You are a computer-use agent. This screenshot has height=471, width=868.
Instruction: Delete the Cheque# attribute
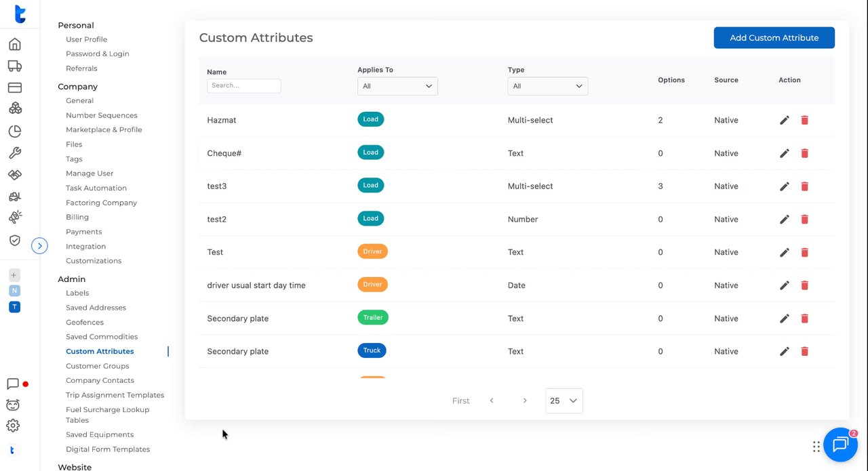click(805, 153)
